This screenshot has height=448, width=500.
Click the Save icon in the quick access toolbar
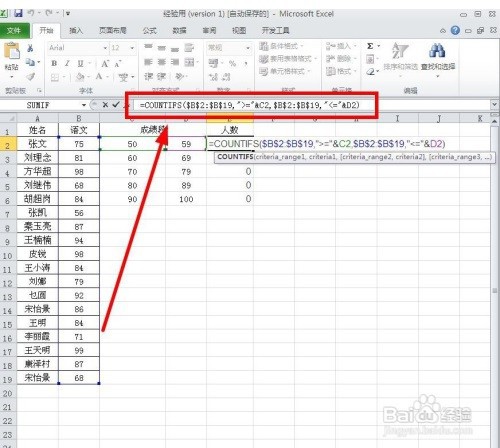18,13
